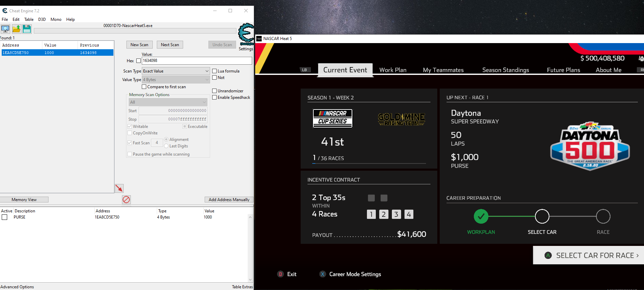Image resolution: width=644 pixels, height=290 pixels.
Task: Click the scan Value input field
Action: click(196, 61)
